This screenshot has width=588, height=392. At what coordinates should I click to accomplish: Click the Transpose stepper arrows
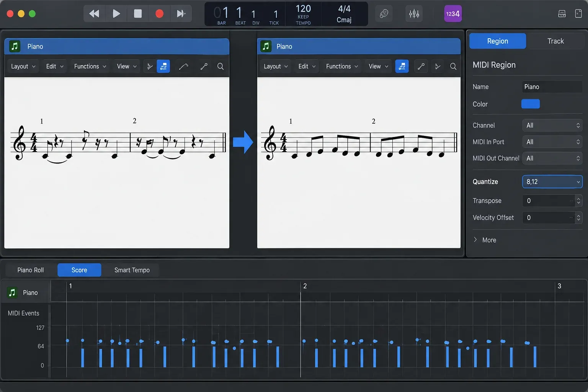[x=578, y=201]
